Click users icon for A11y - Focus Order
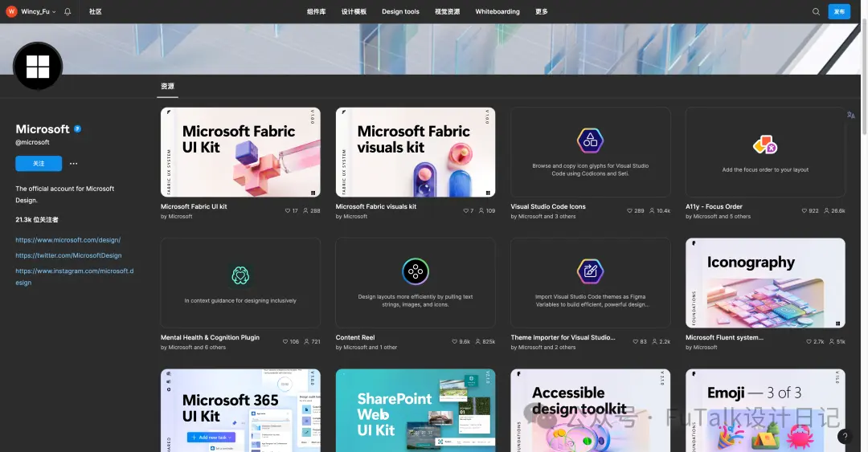 (826, 211)
